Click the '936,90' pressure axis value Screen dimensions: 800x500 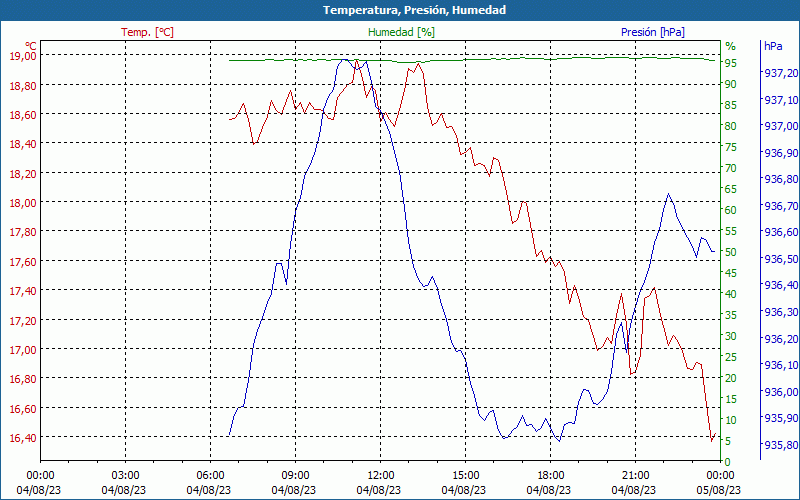coord(781,153)
